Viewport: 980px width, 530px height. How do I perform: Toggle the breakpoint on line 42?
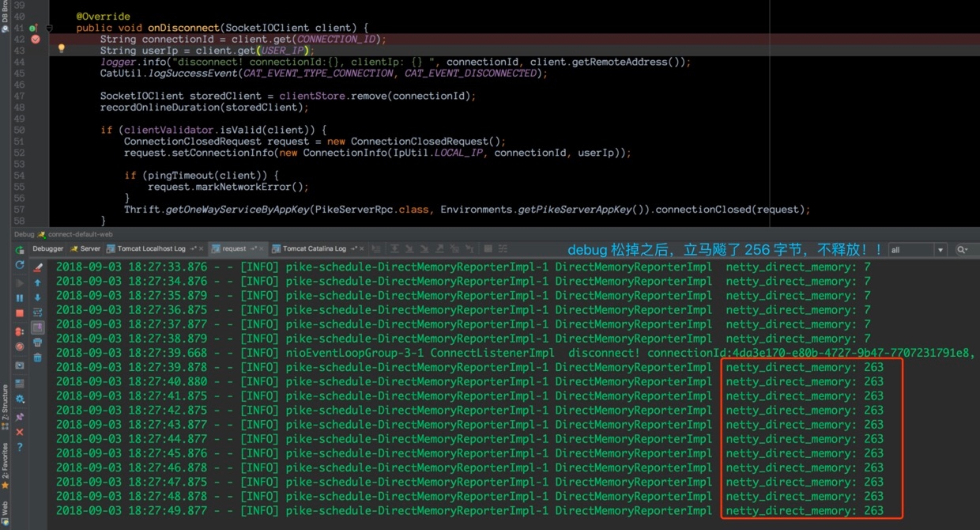pyautogui.click(x=36, y=39)
